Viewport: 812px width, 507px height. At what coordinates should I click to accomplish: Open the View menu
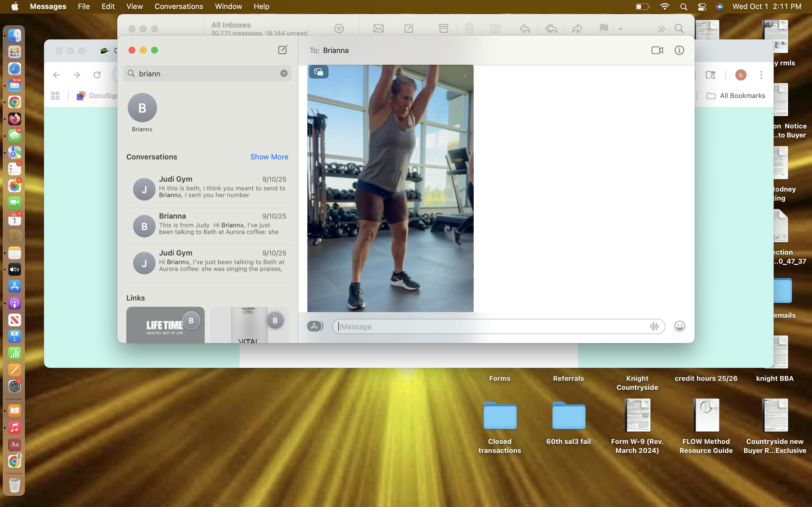point(134,6)
